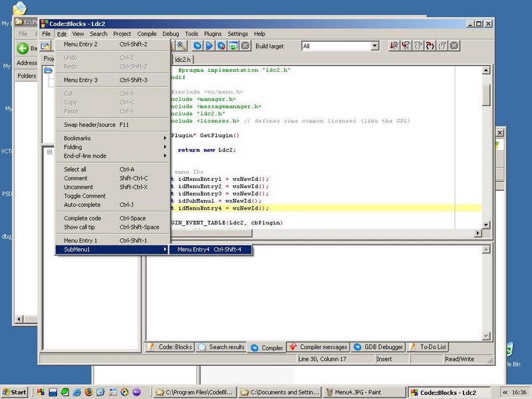The image size is (532, 399).
Task: Click the Run (blue play) toolbar icon
Action: point(209,46)
